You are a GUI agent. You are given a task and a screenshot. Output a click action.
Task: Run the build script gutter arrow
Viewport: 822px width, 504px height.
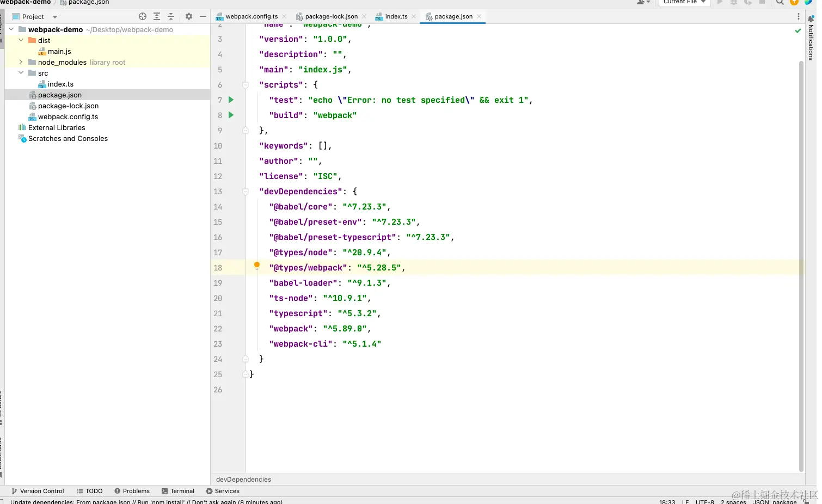[x=231, y=115]
